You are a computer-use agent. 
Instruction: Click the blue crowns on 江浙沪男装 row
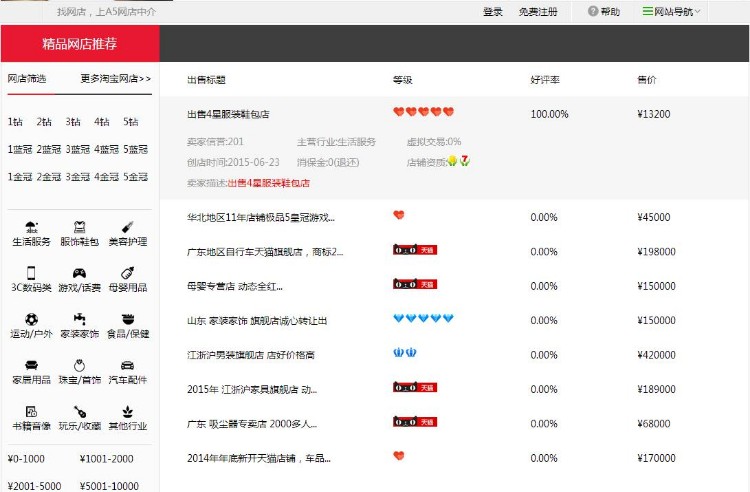(x=405, y=352)
